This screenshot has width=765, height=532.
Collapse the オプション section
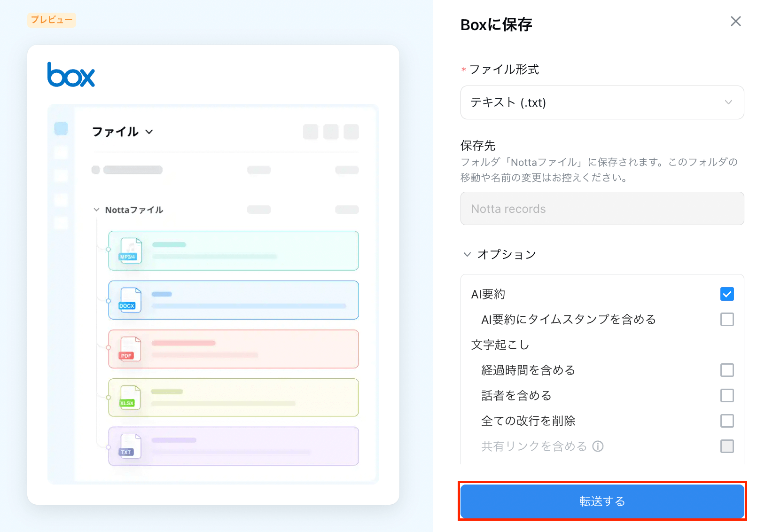[x=467, y=254]
